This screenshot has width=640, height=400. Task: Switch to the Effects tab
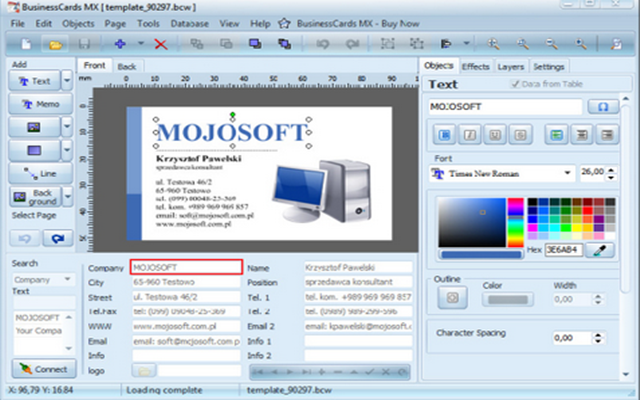click(x=475, y=67)
